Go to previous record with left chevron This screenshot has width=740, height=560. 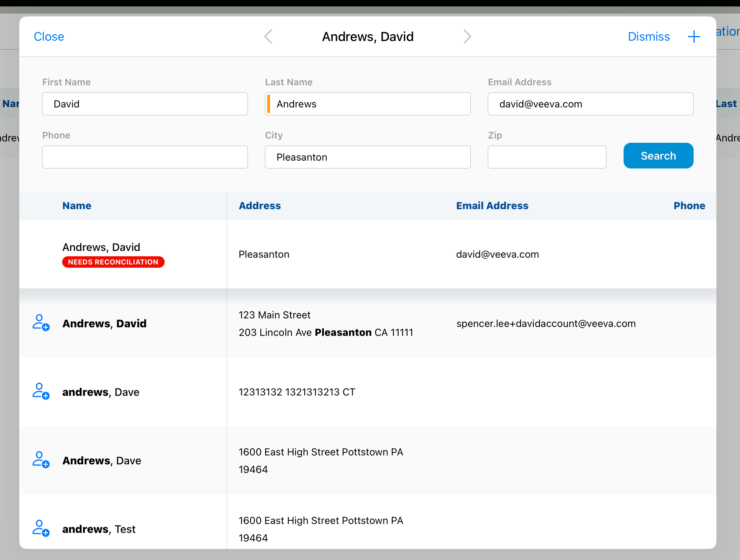269,36
